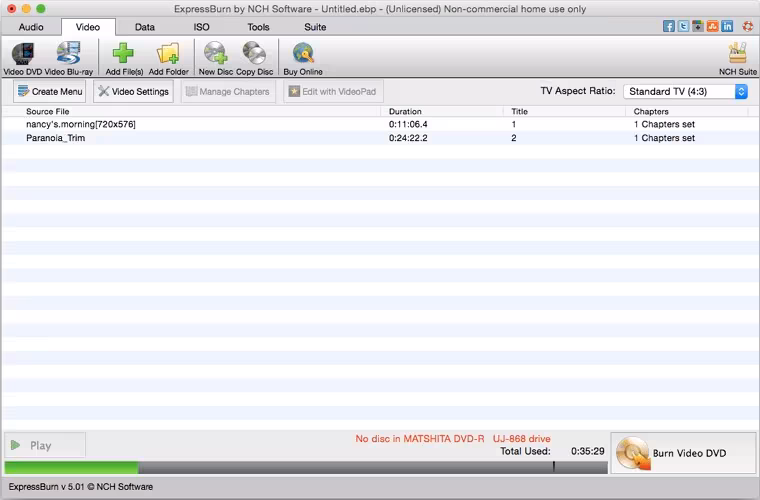
Task: Click Edit with VideoPad button
Action: [x=333, y=92]
